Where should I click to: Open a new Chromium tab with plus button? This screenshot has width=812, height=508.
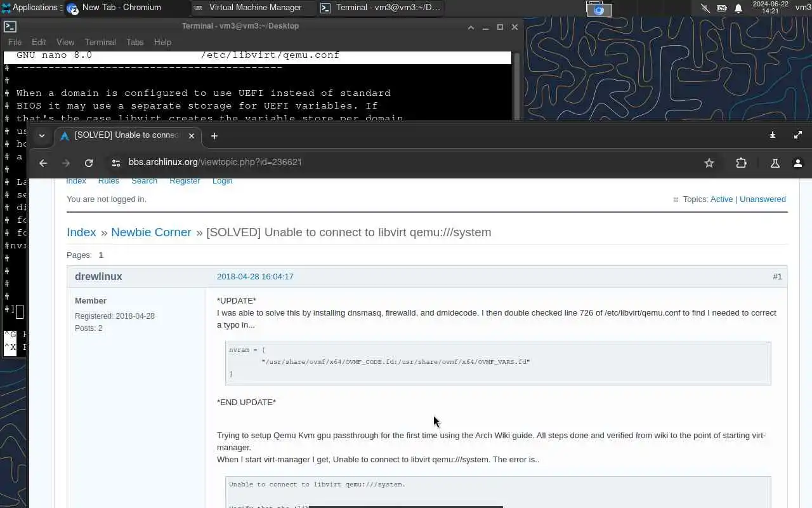coord(214,136)
